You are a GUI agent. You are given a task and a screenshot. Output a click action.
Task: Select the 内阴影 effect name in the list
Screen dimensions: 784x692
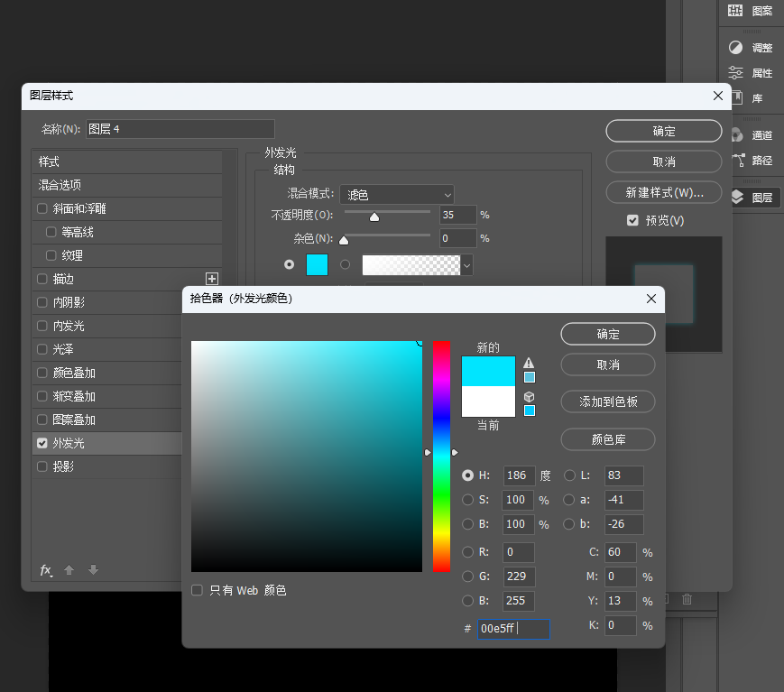[69, 302]
